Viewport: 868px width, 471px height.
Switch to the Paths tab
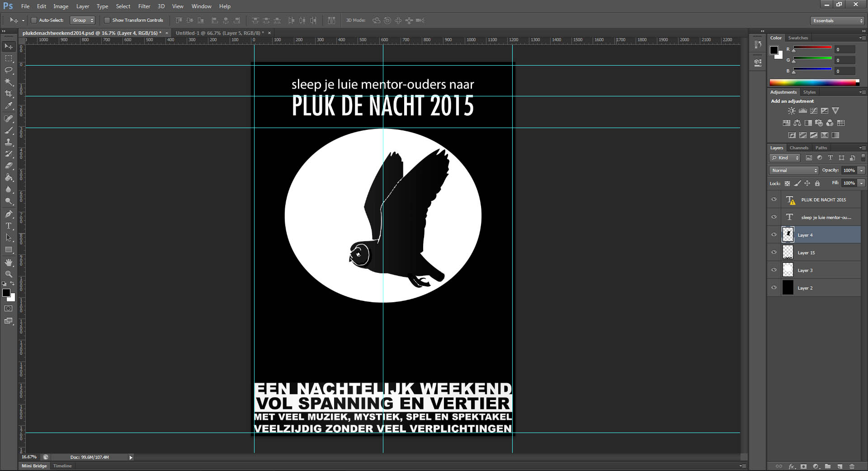pos(821,148)
